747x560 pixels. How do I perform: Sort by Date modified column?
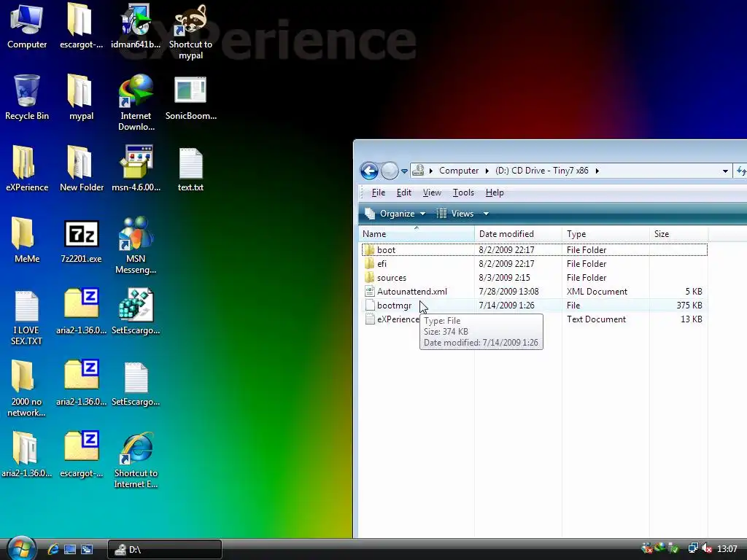[x=519, y=234]
